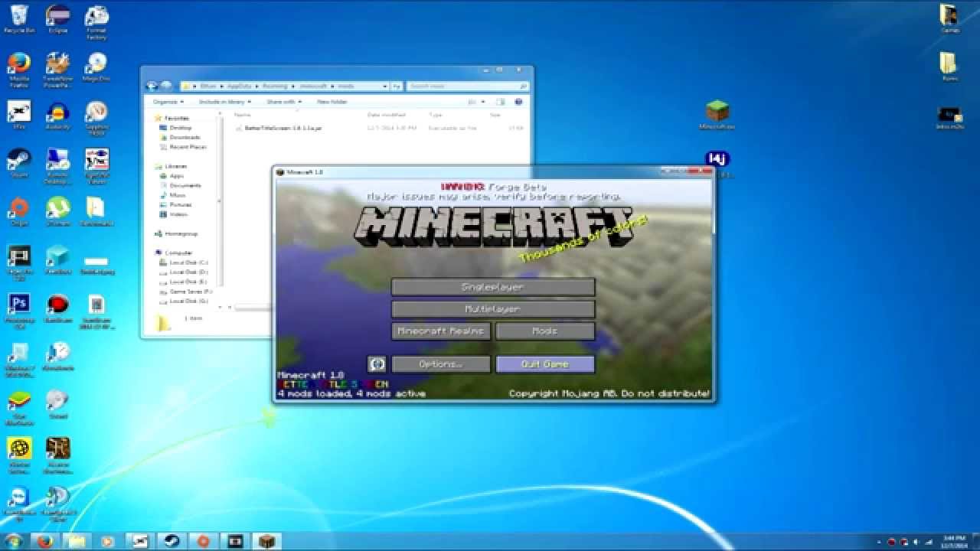The height and width of the screenshot is (551, 980).
Task: Open the uTorrent desktop shortcut
Action: [57, 212]
